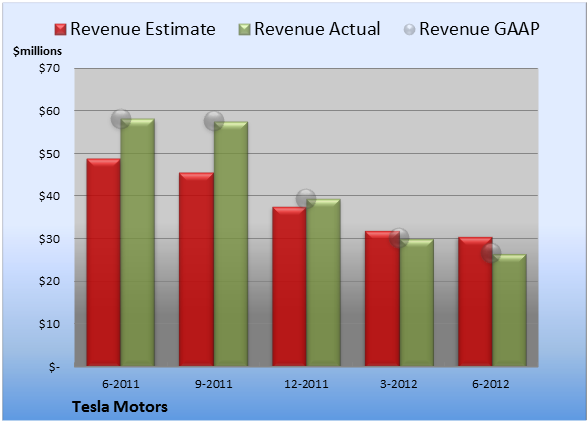Click the '$70' y-axis label
The image size is (588, 422).
pos(49,68)
